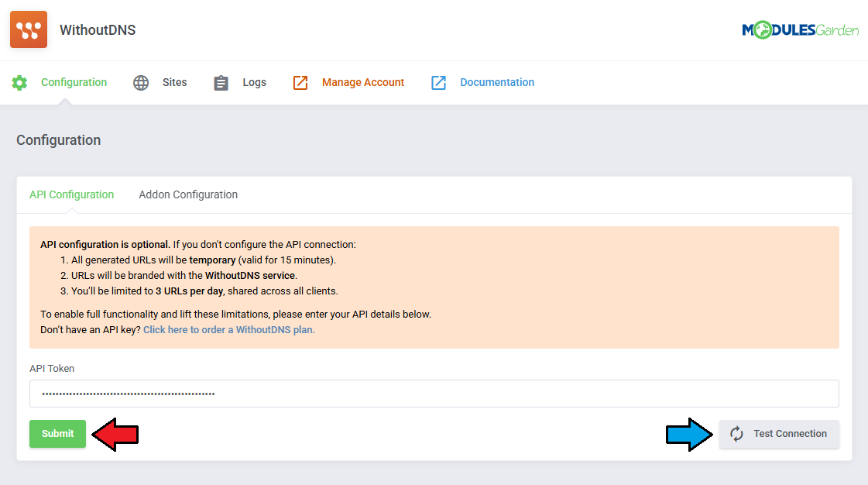This screenshot has height=485, width=868.
Task: Click the refresh icon in Test Connection
Action: pos(736,434)
